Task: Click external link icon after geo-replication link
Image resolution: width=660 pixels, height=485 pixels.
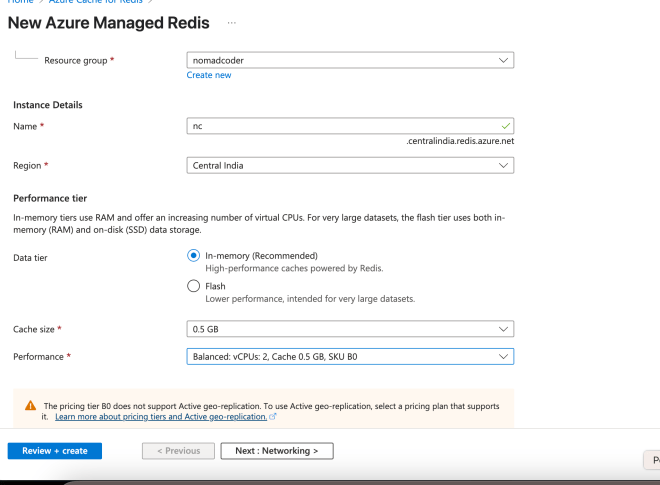Action: [273, 416]
